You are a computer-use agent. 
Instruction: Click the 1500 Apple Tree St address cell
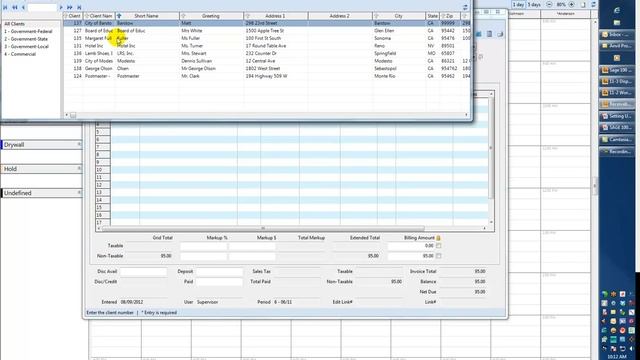click(x=276, y=31)
